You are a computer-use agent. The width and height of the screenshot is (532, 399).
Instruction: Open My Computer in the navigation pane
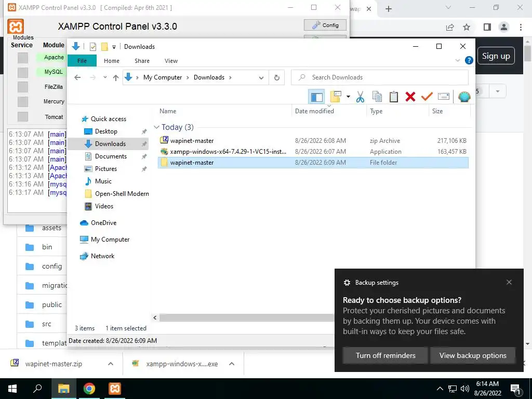(x=110, y=239)
